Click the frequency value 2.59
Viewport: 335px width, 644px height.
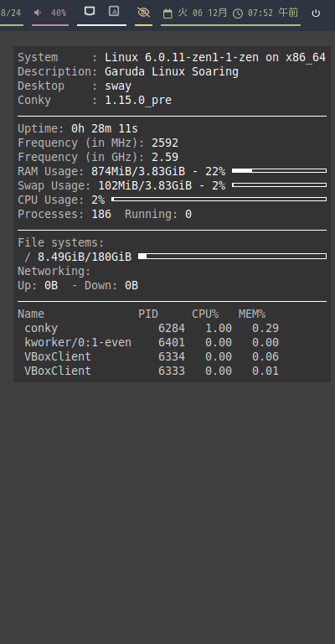point(165,158)
